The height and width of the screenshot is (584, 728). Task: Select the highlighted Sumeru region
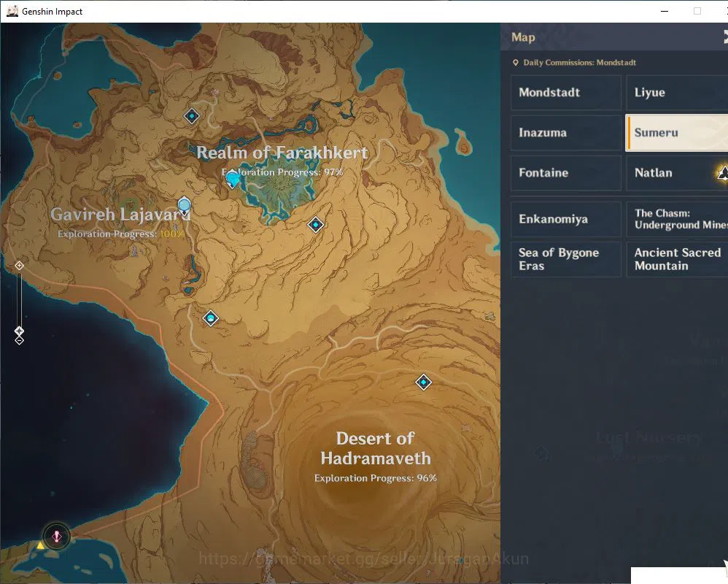(x=677, y=133)
